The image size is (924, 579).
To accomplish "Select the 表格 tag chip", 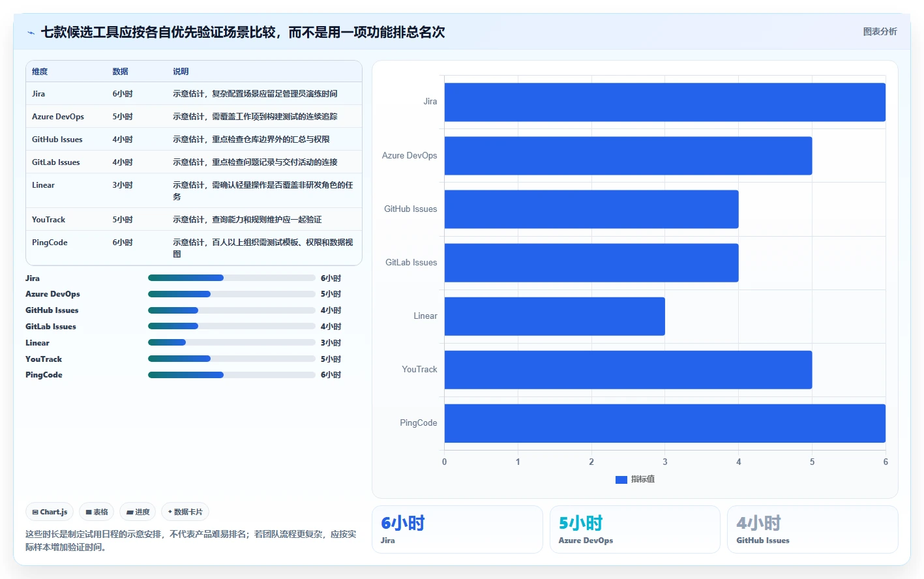I will (97, 512).
